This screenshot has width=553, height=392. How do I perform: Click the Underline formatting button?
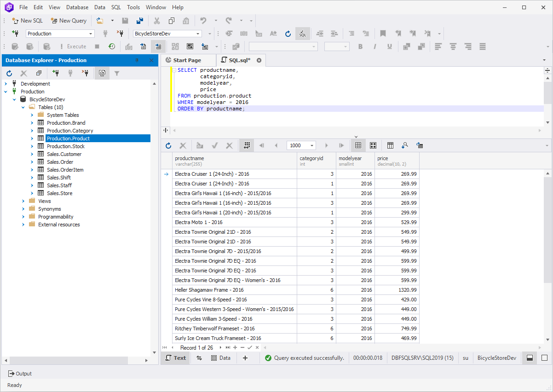coord(390,46)
